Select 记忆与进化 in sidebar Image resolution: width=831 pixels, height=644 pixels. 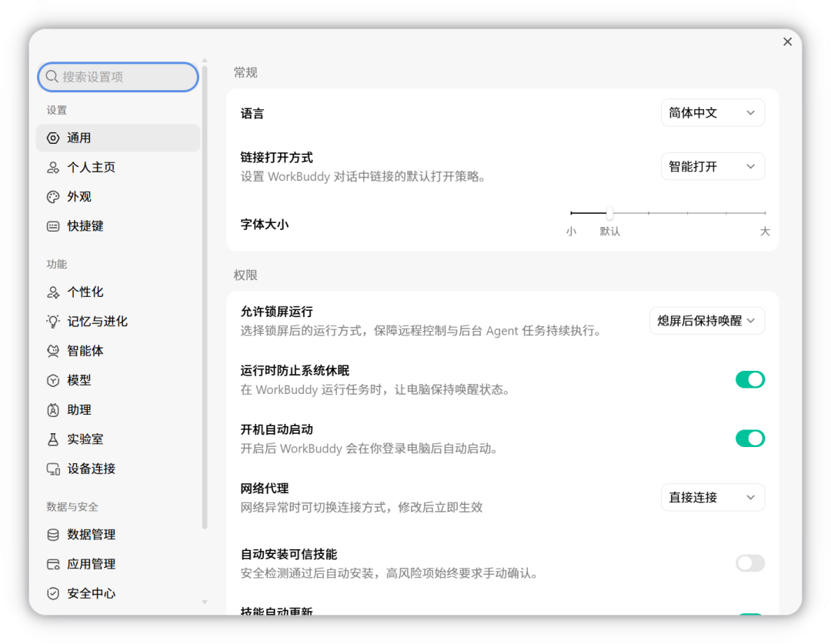coord(118,322)
